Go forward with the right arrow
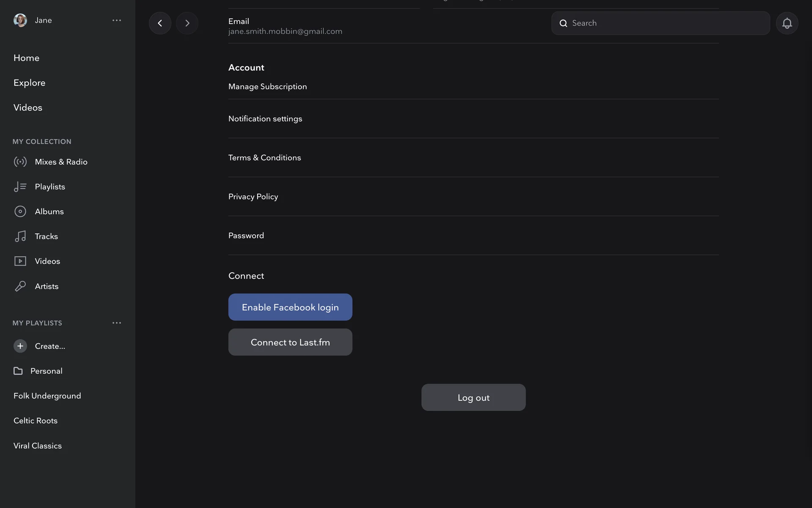The width and height of the screenshot is (812, 508). (187, 23)
